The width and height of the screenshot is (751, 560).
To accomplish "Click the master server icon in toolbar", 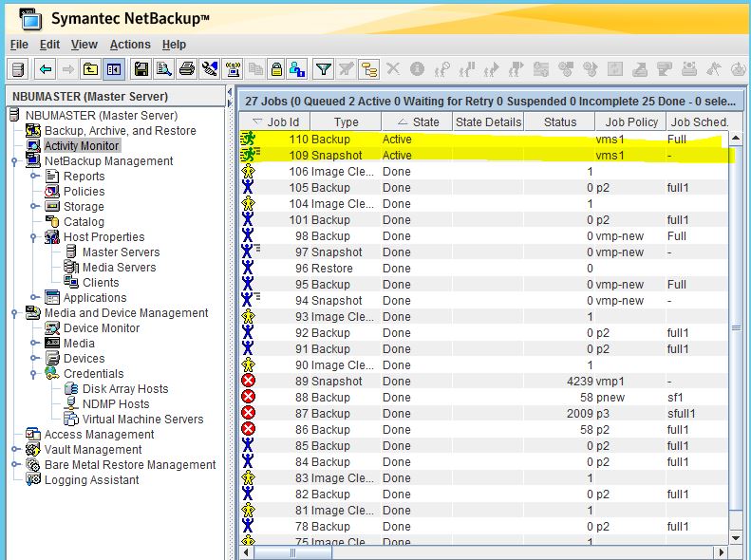I will (x=18, y=70).
